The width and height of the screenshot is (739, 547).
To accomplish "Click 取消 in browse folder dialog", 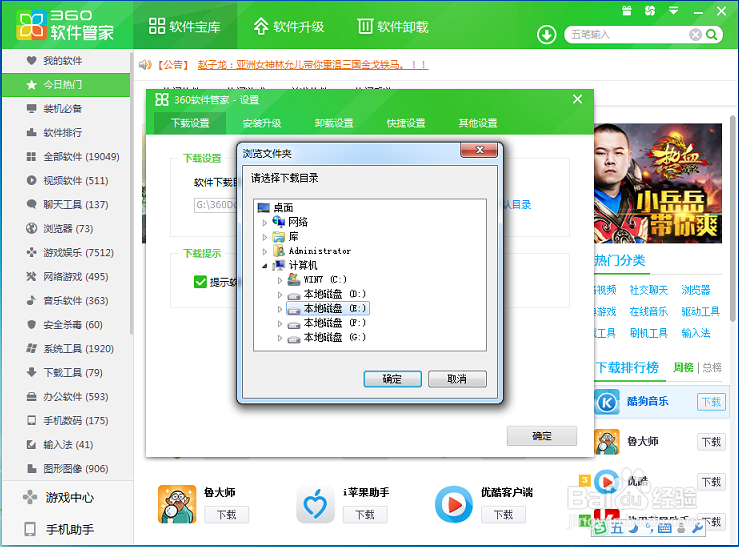I will tap(457, 379).
